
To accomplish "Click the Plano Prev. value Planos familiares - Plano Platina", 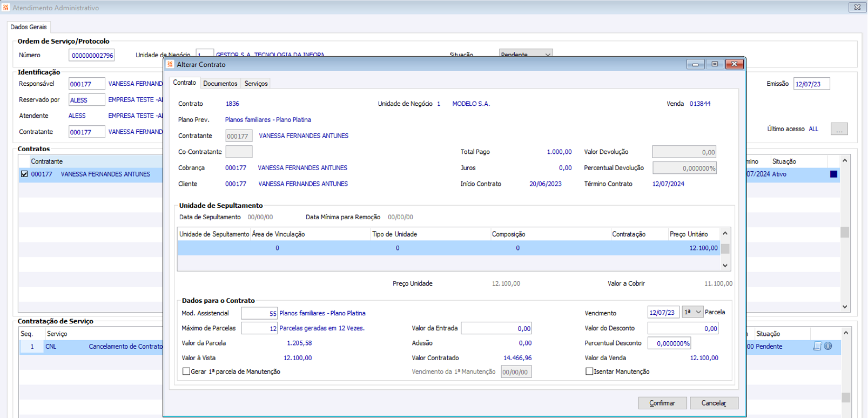I will click(268, 120).
